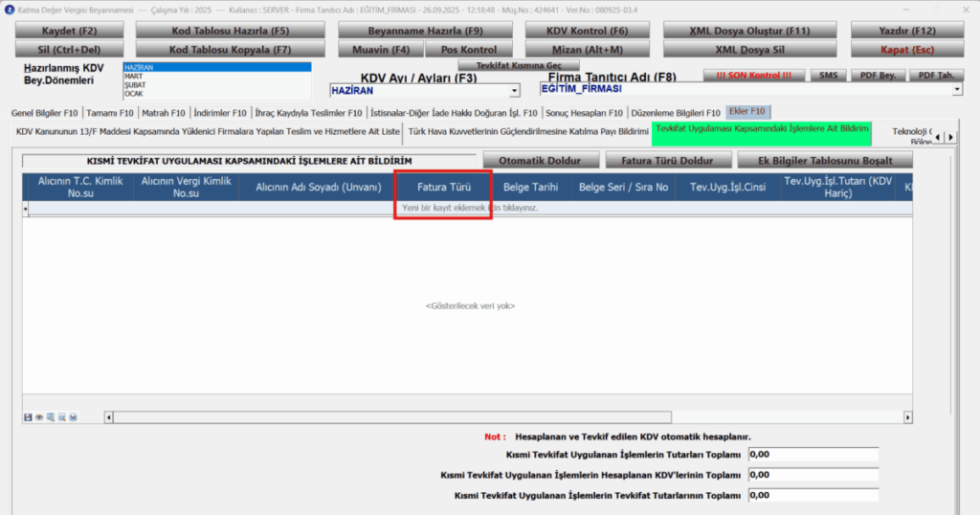980x515 pixels.
Task: Click the Pos Kontrol button
Action: [x=469, y=50]
